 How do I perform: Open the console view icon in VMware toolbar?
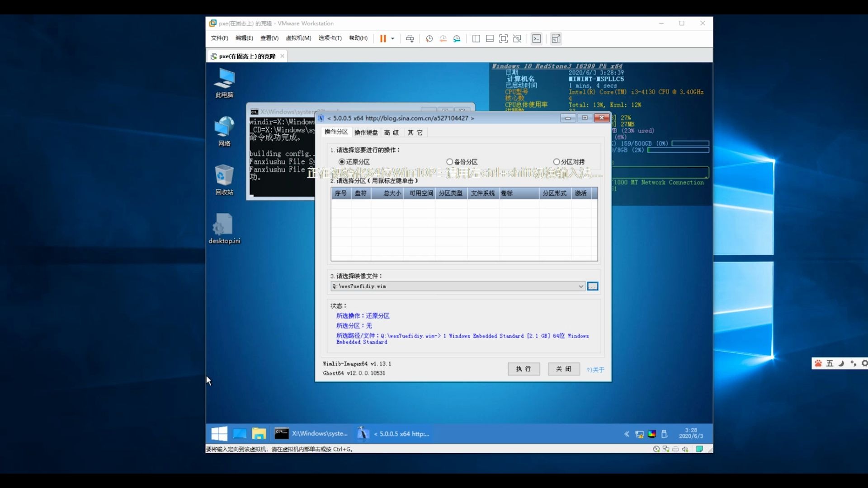coord(537,39)
